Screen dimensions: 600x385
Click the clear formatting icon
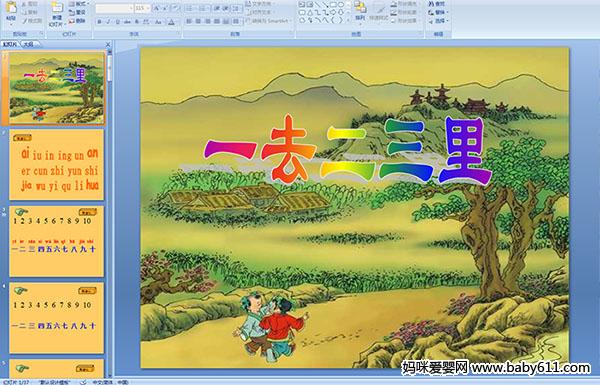pos(176,8)
